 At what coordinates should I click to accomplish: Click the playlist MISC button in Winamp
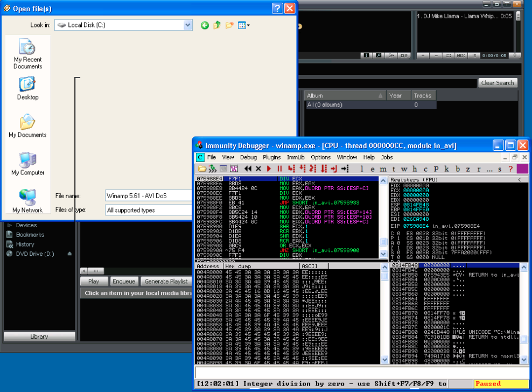(461, 55)
